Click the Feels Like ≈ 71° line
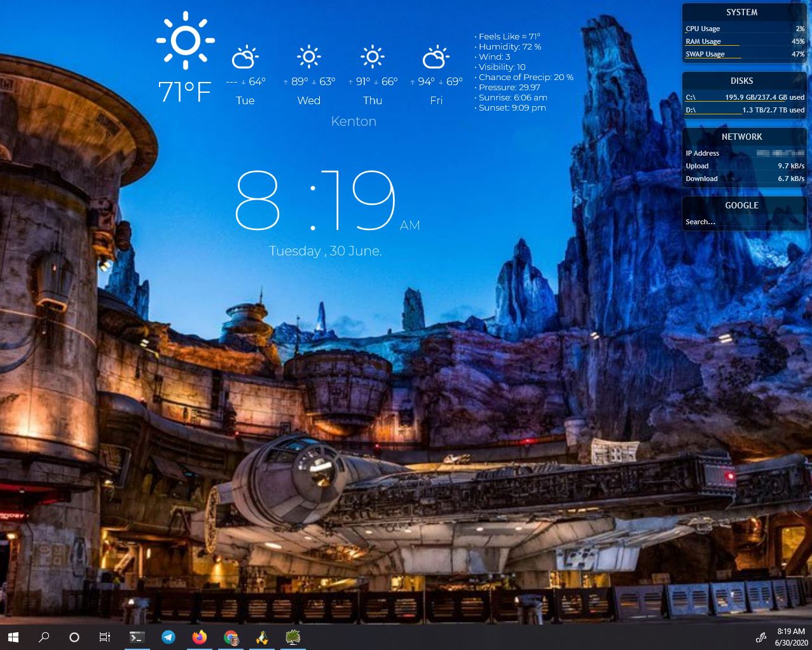Viewport: 812px width, 650px height. tap(507, 36)
